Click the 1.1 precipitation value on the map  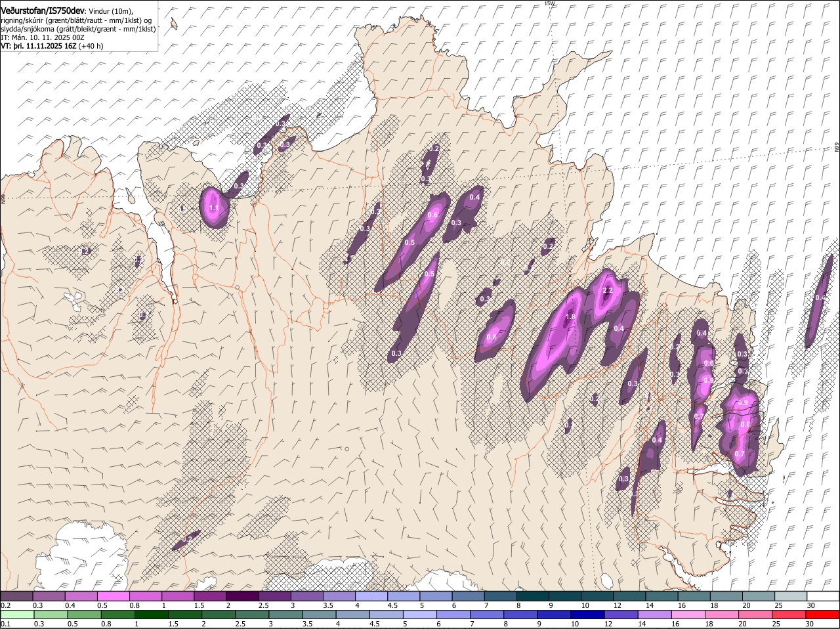tap(213, 208)
